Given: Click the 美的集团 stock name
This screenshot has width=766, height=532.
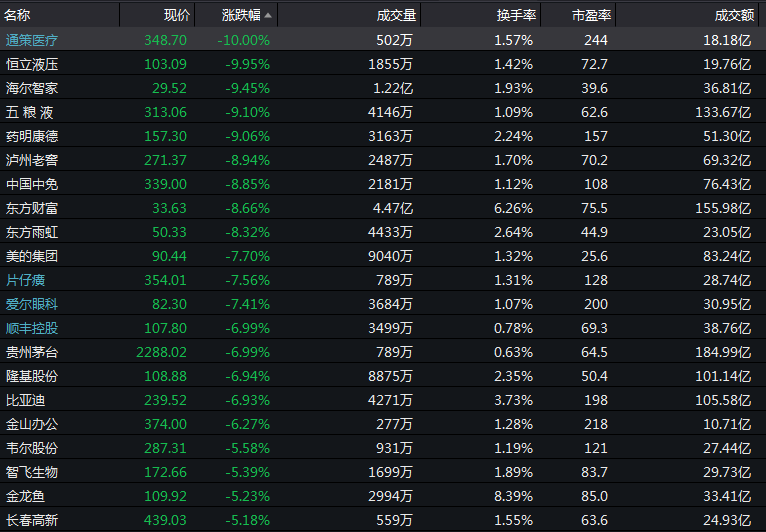Looking at the screenshot, I should (32, 256).
